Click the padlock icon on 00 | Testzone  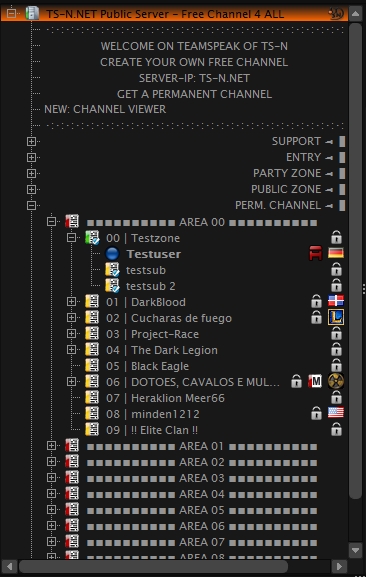point(336,237)
